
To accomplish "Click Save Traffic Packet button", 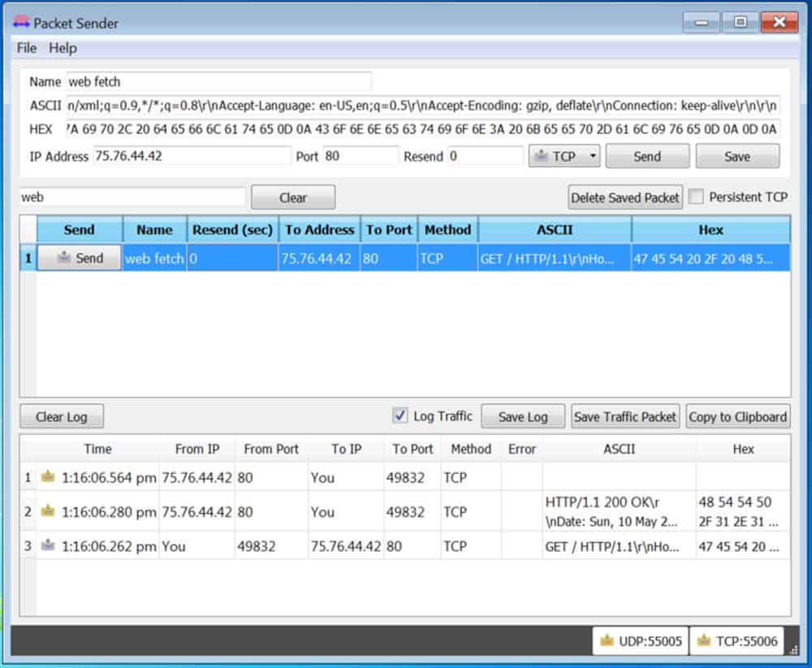I will [x=625, y=417].
